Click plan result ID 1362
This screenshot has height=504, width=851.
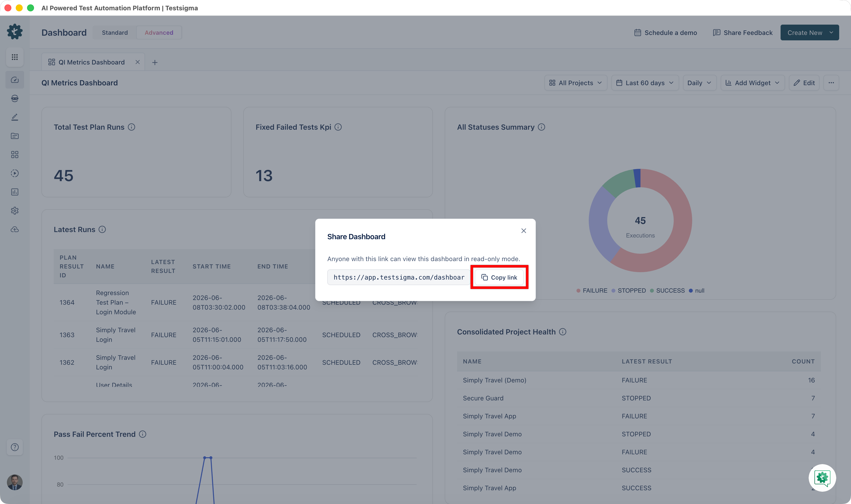tap(67, 362)
